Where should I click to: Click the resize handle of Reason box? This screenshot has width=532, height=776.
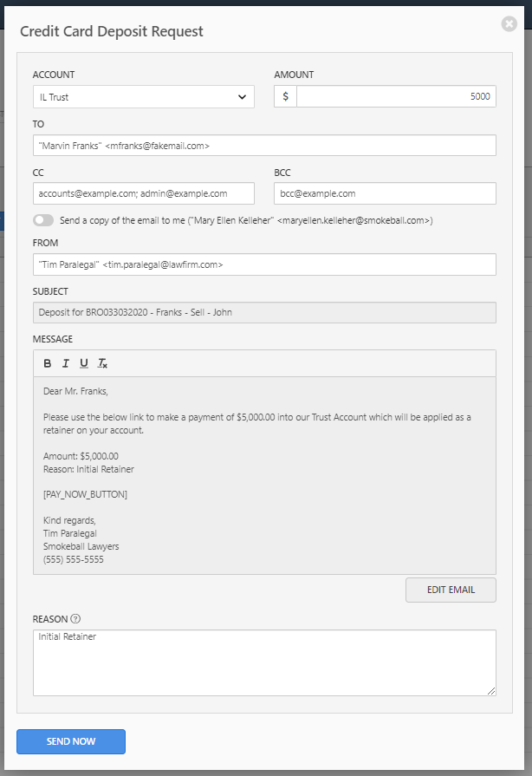pos(491,691)
